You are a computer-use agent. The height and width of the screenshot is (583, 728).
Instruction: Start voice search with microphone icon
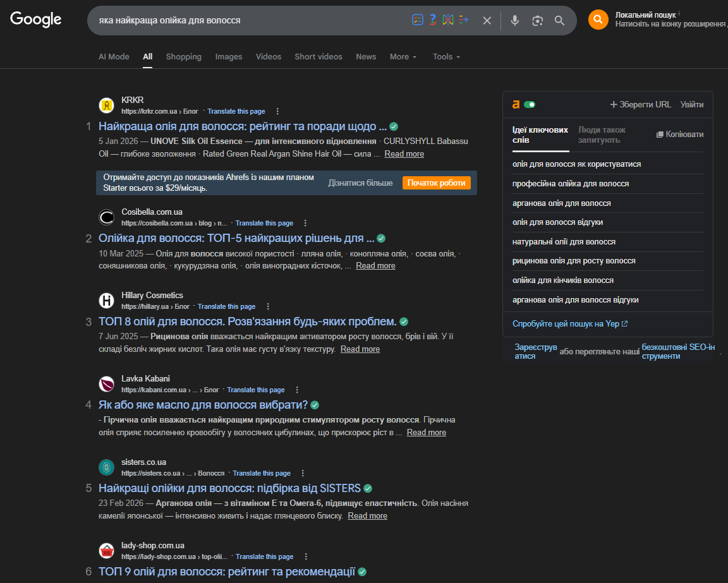click(x=515, y=20)
